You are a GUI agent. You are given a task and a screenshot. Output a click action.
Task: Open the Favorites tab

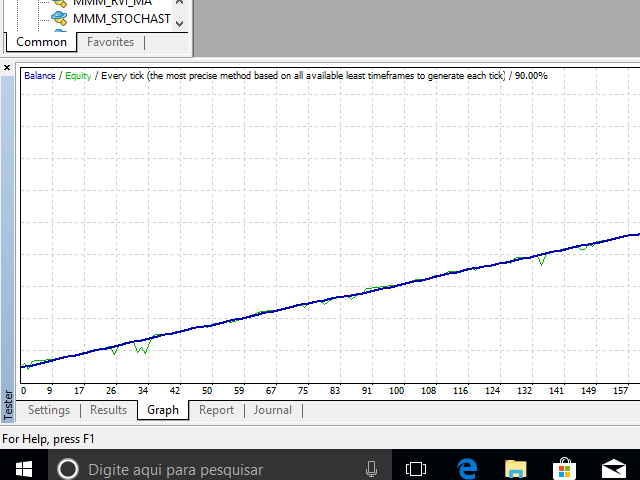(x=110, y=42)
